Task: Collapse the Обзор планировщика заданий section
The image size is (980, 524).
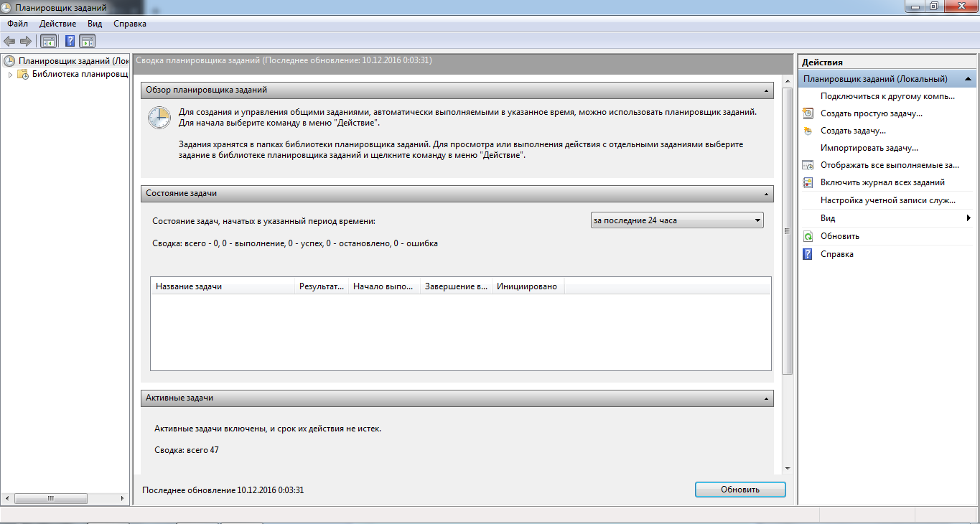Action: pyautogui.click(x=767, y=90)
